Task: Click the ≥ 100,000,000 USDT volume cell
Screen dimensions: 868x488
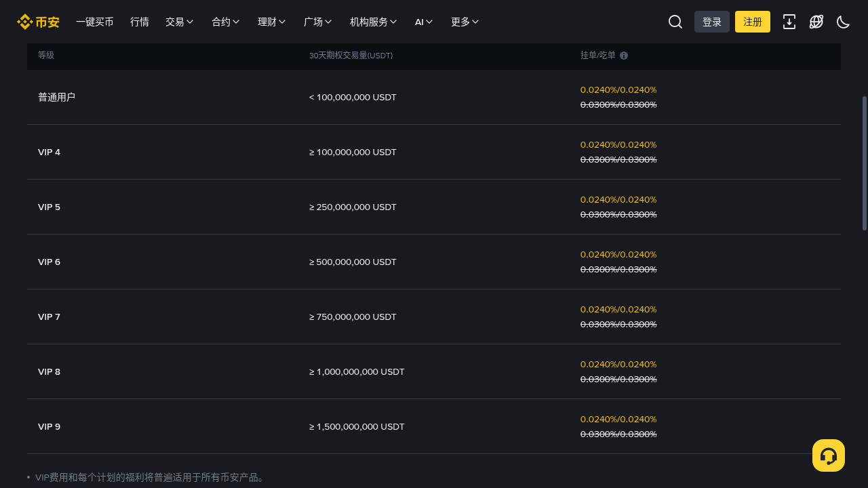Action: coord(353,152)
